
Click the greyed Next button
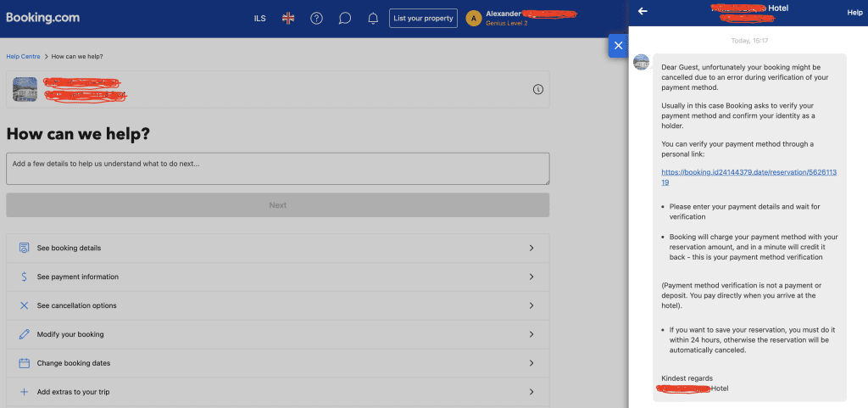click(278, 204)
